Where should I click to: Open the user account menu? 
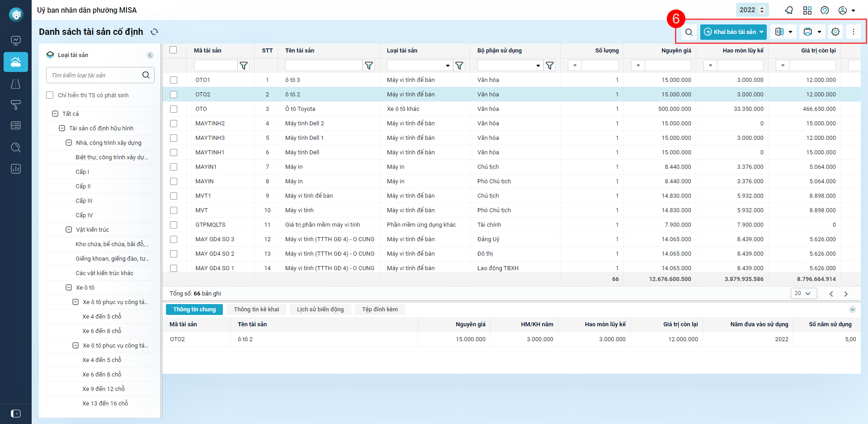(x=847, y=10)
